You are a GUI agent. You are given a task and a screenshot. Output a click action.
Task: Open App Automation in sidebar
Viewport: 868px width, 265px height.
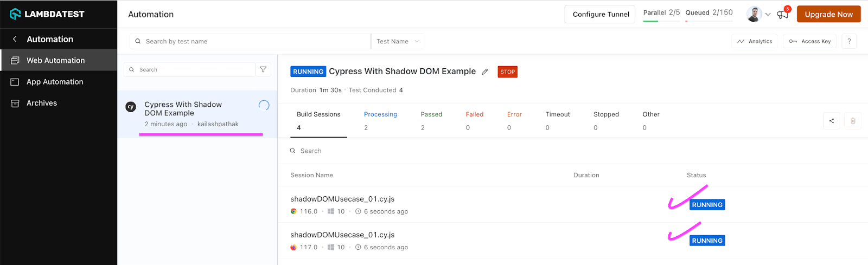click(55, 82)
